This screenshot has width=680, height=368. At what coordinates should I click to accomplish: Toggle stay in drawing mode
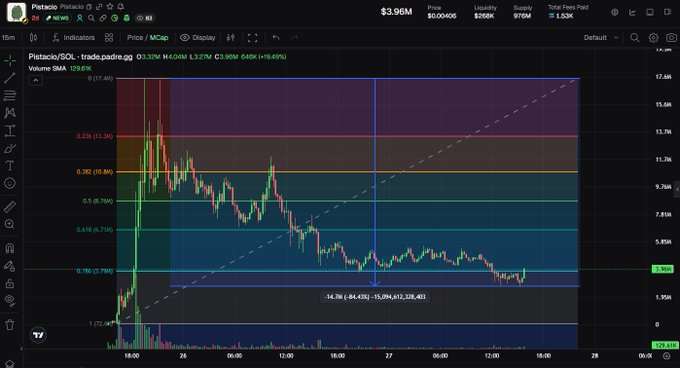pyautogui.click(x=10, y=266)
